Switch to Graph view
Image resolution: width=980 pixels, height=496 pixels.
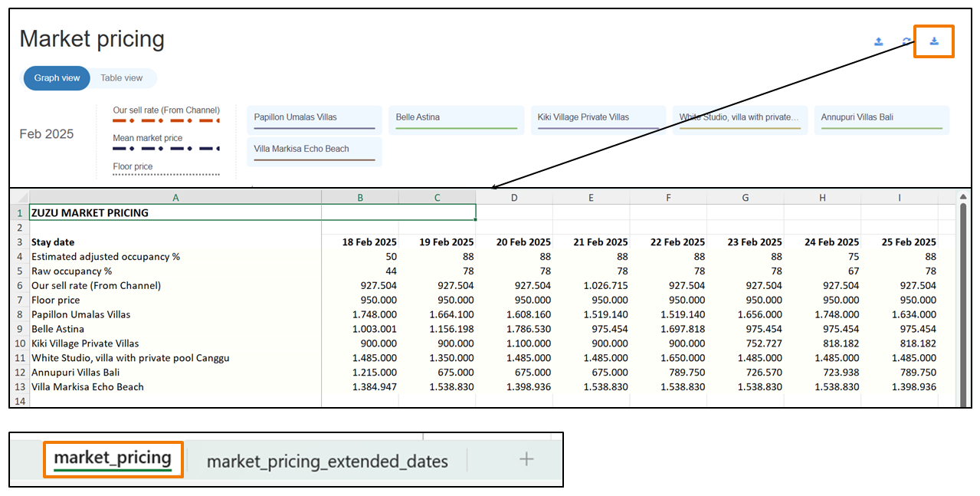(x=57, y=78)
